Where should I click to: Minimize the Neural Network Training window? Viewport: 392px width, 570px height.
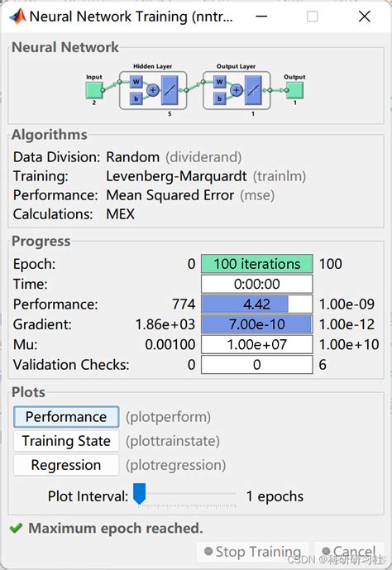[x=261, y=17]
